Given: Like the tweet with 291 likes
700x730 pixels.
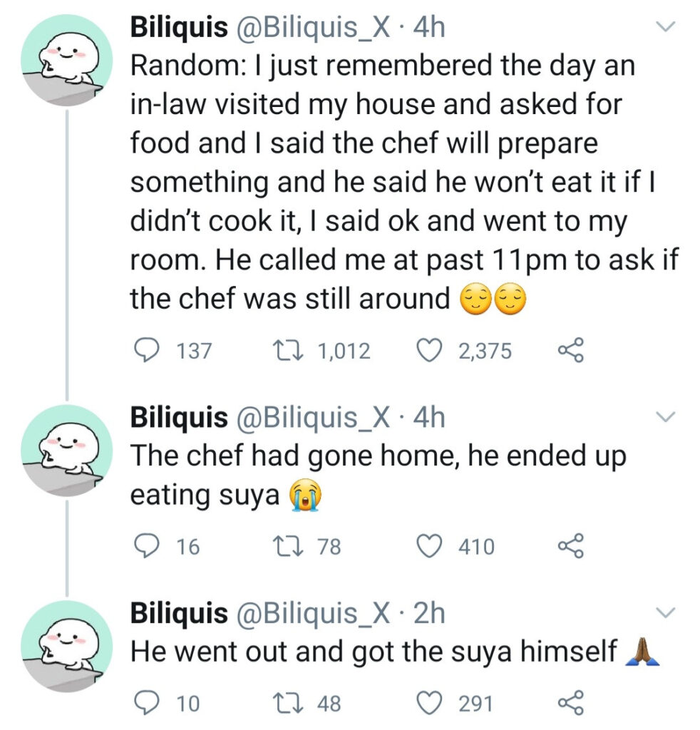Looking at the screenshot, I should point(428,703).
